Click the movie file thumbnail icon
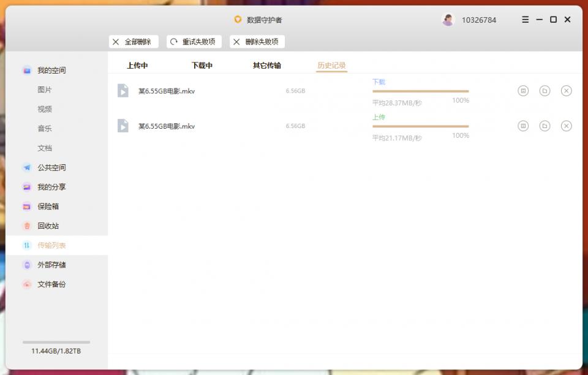588x375 pixels. point(123,91)
